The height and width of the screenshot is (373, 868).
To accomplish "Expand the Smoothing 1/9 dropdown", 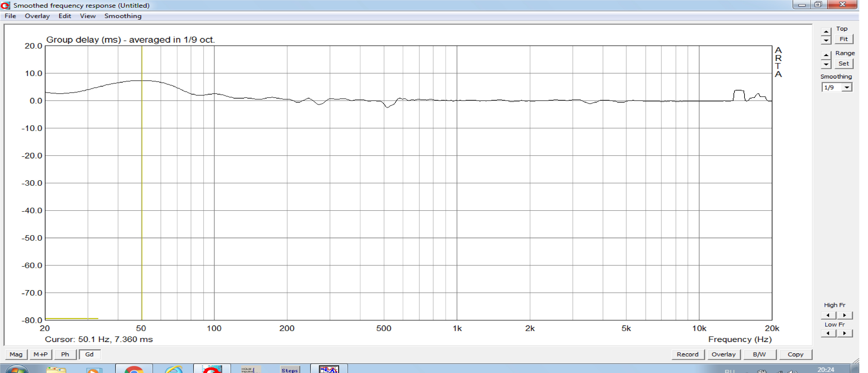I will (847, 87).
